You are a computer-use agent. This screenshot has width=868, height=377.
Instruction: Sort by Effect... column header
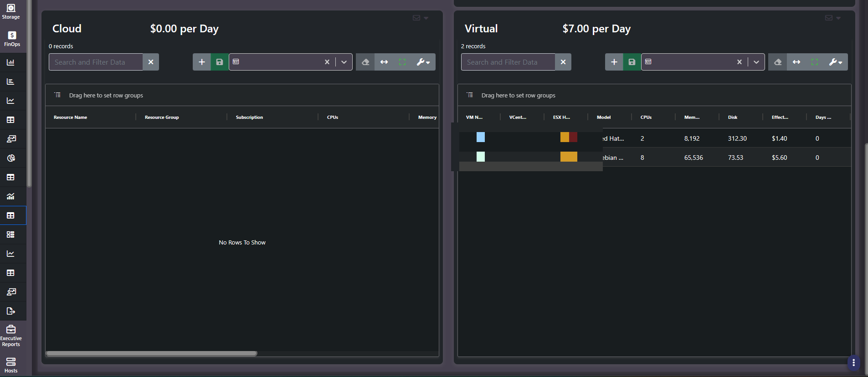[x=780, y=117]
